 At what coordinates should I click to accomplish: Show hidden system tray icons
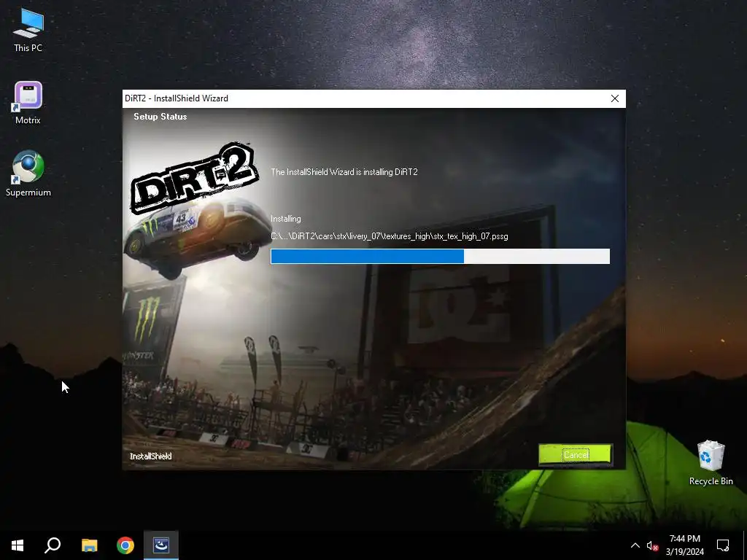(x=635, y=545)
